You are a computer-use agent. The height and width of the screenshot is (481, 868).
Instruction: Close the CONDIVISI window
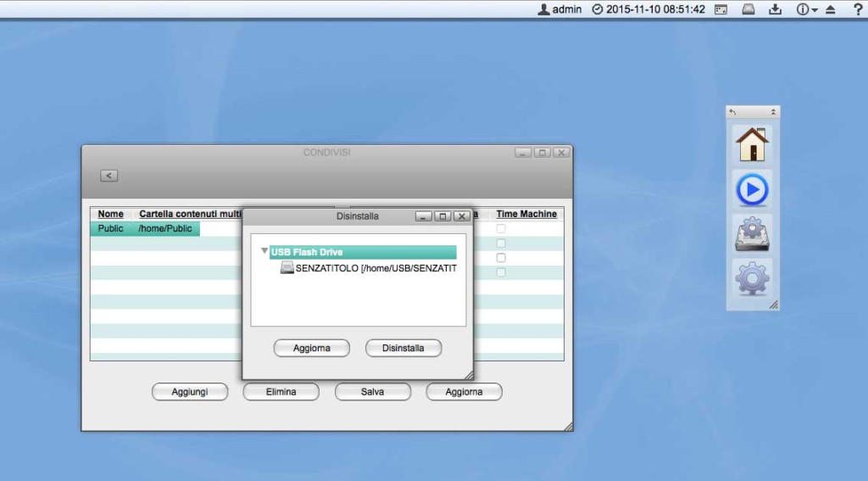561,153
